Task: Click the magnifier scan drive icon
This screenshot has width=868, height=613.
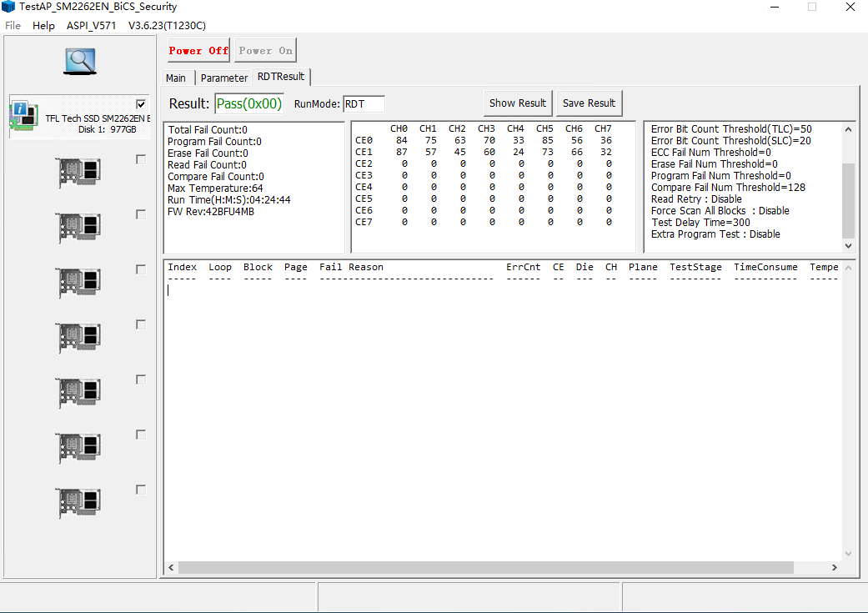Action: pos(80,60)
